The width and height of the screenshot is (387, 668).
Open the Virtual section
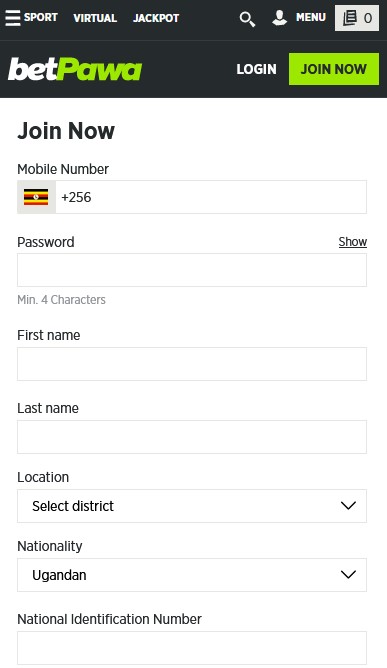[x=95, y=18]
